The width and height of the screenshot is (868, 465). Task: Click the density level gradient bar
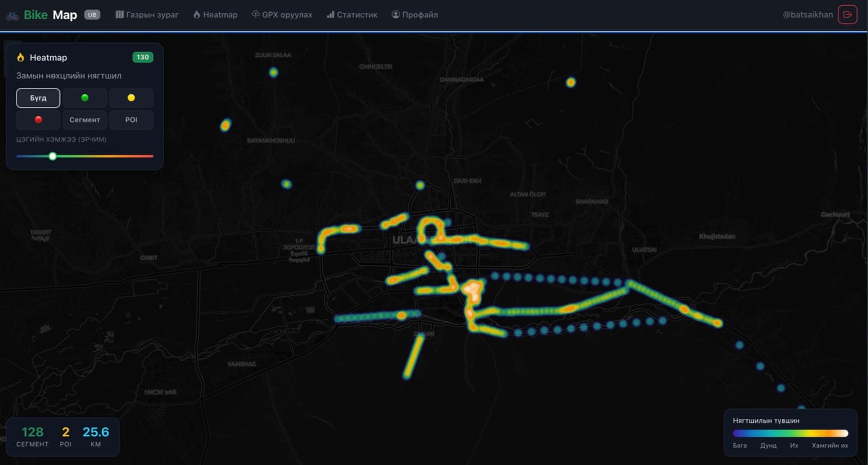(x=790, y=434)
